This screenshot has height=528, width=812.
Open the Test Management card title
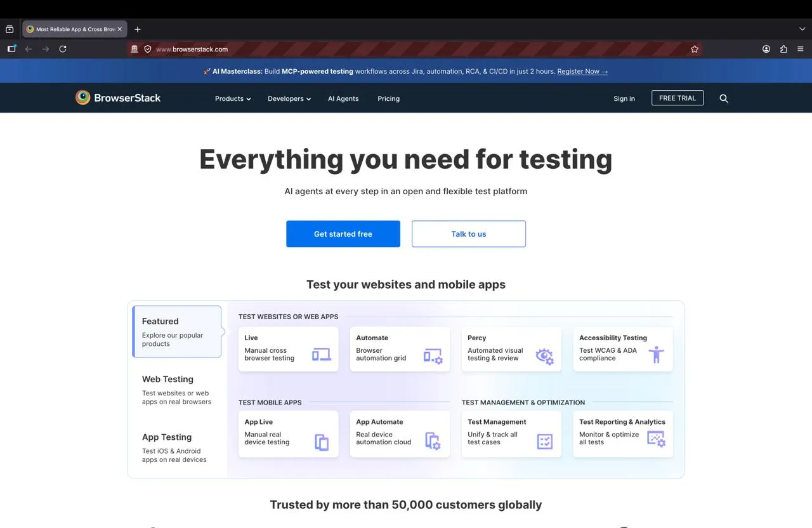point(497,421)
